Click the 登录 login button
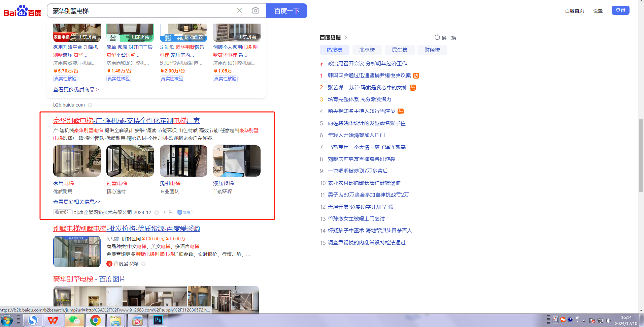This screenshot has width=644, height=327. [x=620, y=10]
